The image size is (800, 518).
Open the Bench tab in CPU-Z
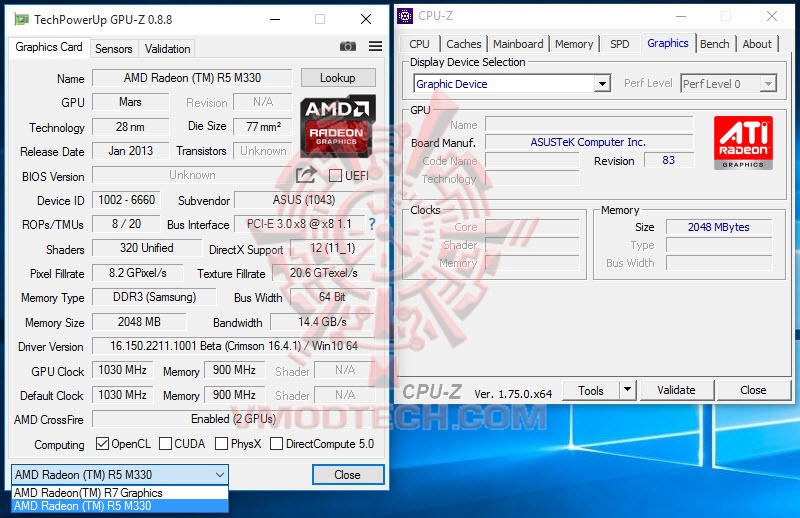714,44
